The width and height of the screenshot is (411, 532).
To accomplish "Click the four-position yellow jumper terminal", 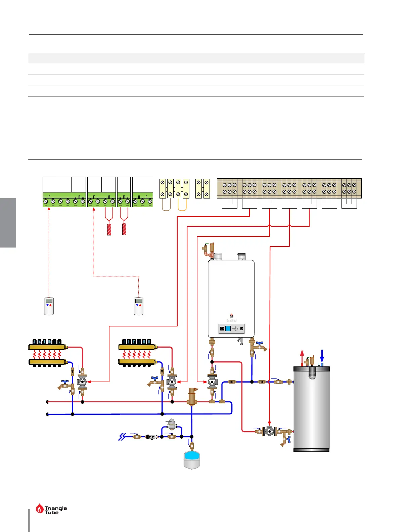I will tap(174, 188).
